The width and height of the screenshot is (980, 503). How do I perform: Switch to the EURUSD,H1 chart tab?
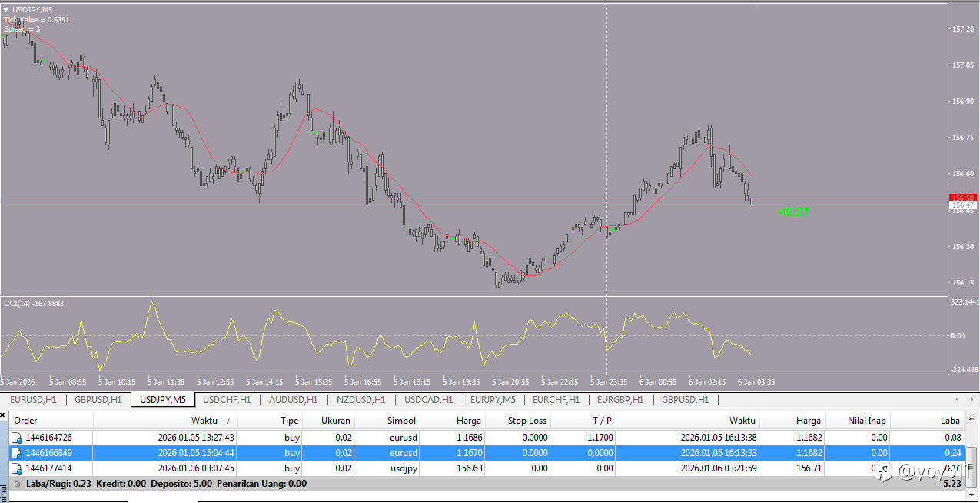click(x=33, y=400)
